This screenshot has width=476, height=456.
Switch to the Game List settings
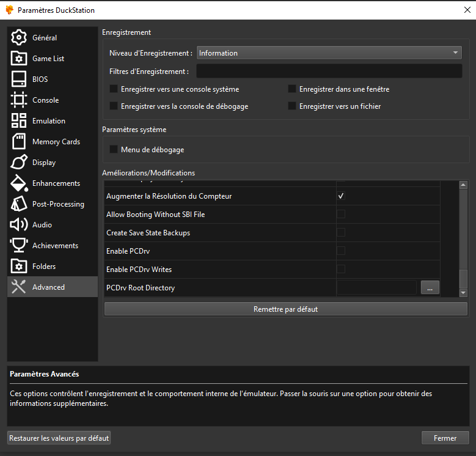click(x=53, y=58)
